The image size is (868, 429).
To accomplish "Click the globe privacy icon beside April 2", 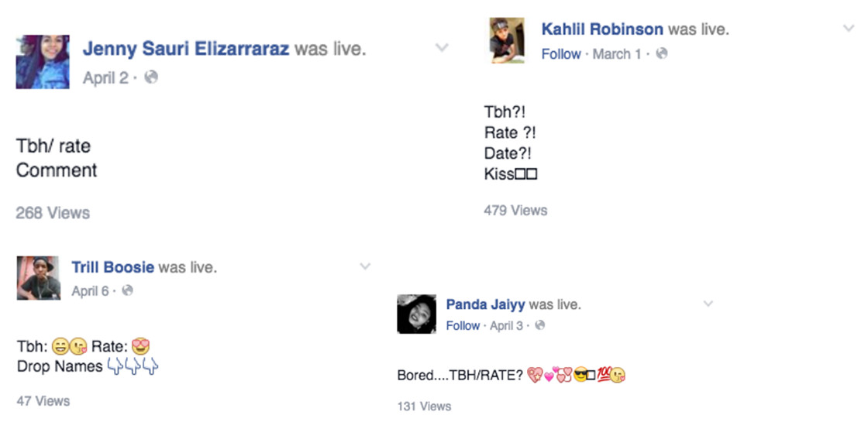I will point(152,77).
